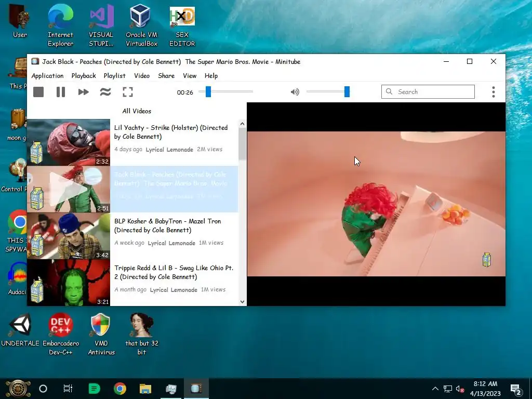Image resolution: width=532 pixels, height=399 pixels.
Task: Select the Lil Yachty Strike video thumbnail
Action: 69,142
